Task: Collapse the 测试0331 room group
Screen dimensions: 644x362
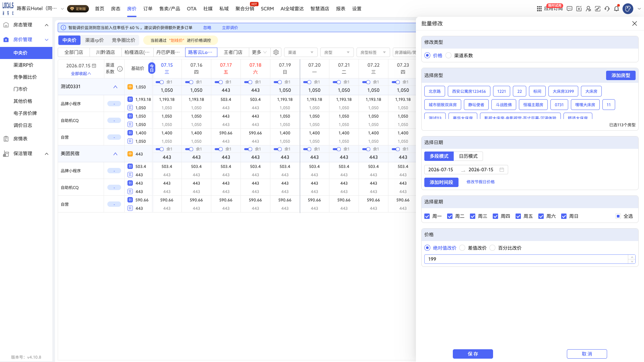Action: (115, 87)
